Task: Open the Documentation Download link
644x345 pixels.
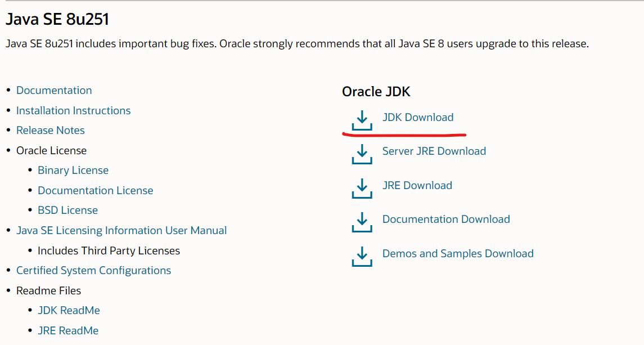Action: coord(446,219)
